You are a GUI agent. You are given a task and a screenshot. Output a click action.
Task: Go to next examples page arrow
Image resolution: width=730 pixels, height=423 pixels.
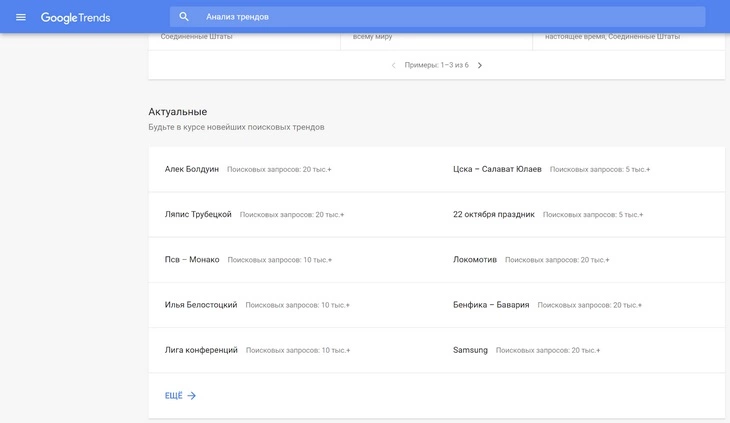pos(480,65)
